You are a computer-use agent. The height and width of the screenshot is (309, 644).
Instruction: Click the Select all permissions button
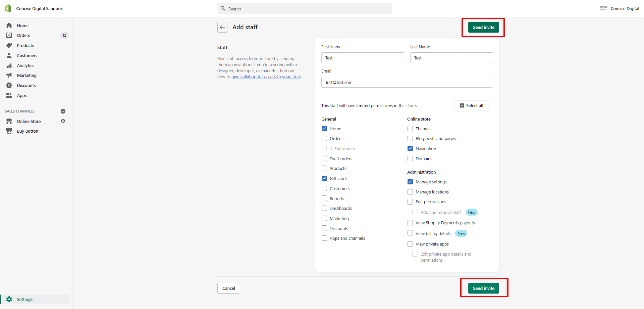click(471, 105)
